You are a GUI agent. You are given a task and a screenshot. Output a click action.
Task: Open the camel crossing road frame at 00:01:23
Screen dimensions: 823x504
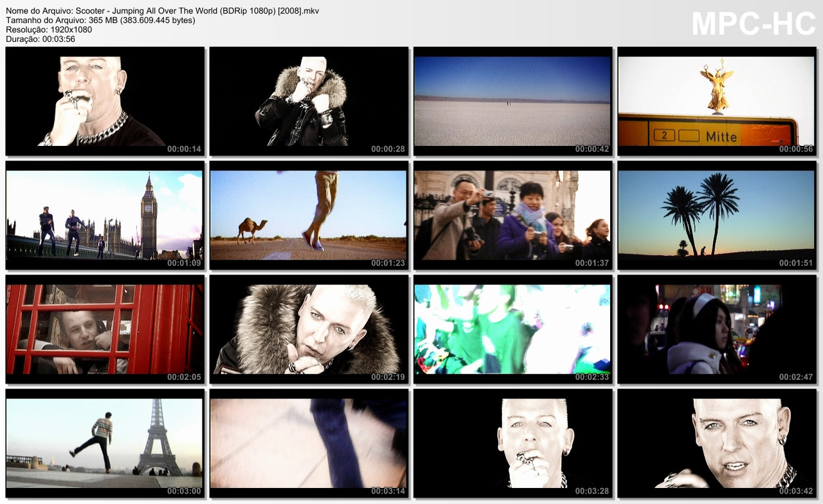[309, 215]
